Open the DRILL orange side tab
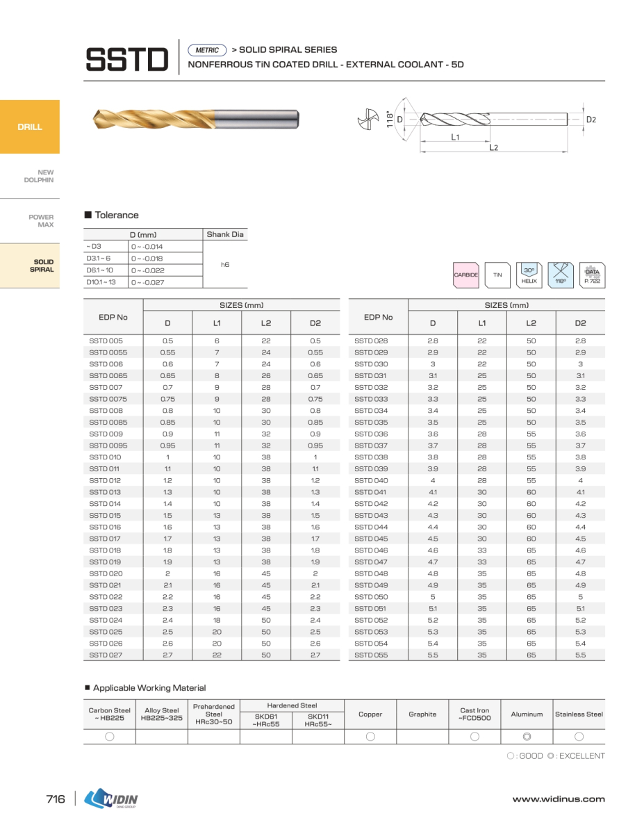Image resolution: width=644 pixels, height=834 pixels. point(30,127)
